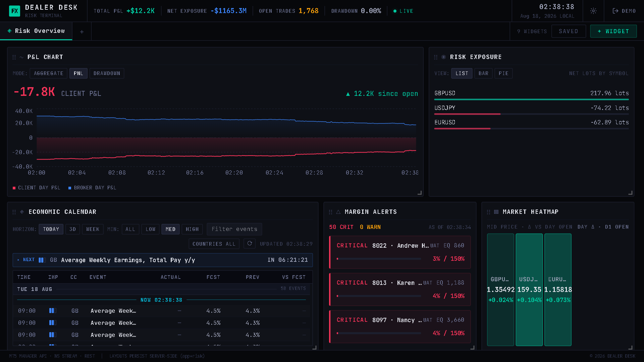Click the 0 WARN count
Viewport: 644px width, 362px height.
coord(370,227)
